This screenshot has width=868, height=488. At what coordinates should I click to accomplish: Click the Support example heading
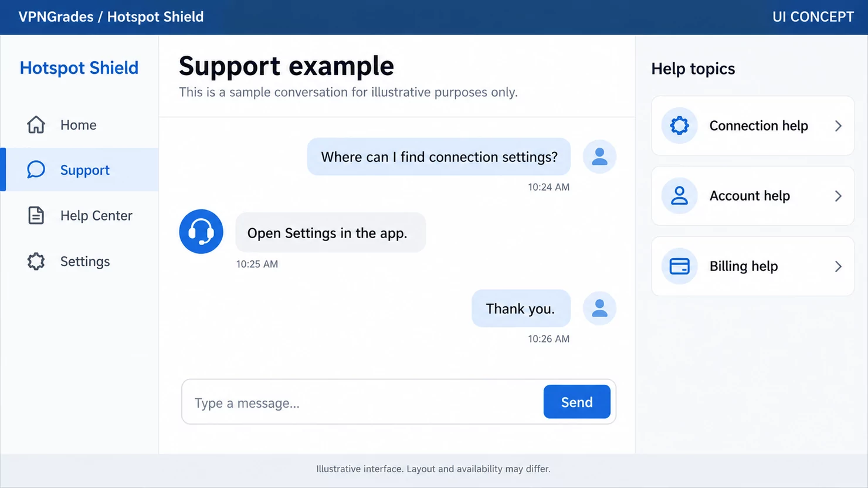[286, 66]
